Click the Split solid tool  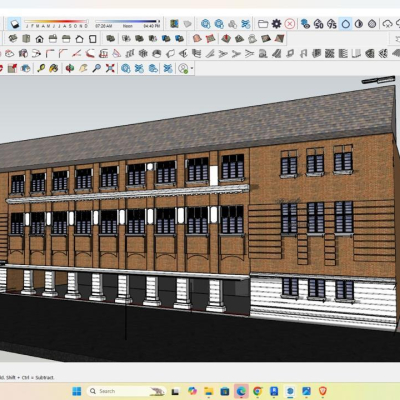[x=179, y=39]
